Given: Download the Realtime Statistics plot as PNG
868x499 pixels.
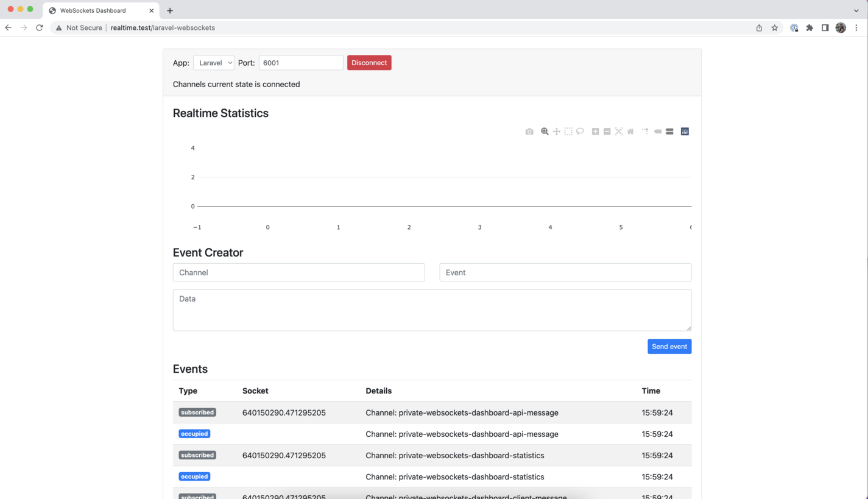Looking at the screenshot, I should pyautogui.click(x=529, y=131).
